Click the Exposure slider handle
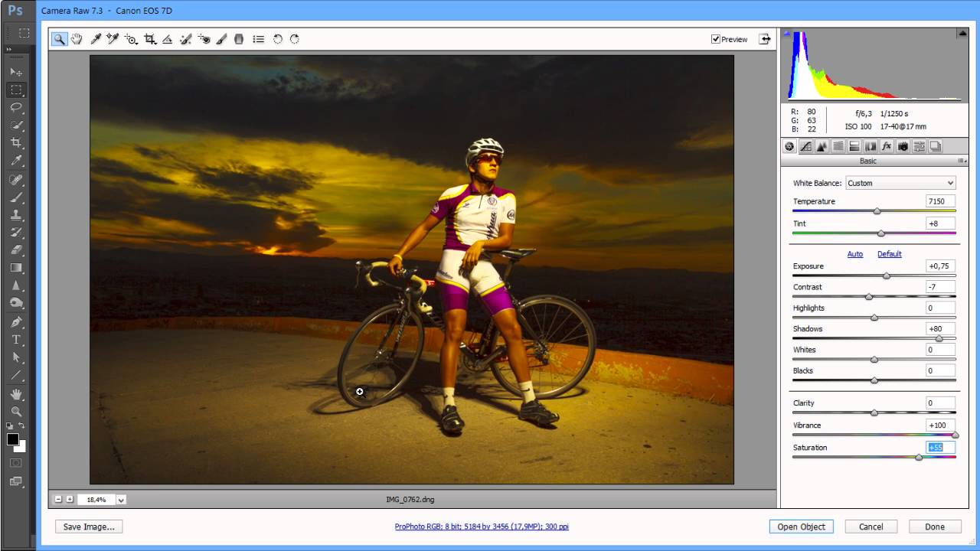 [x=887, y=275]
